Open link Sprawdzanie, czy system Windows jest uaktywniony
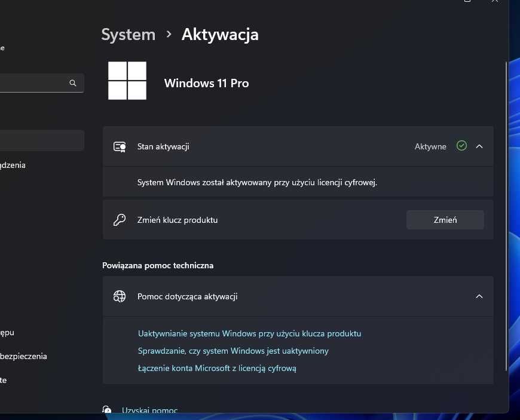 pos(233,351)
